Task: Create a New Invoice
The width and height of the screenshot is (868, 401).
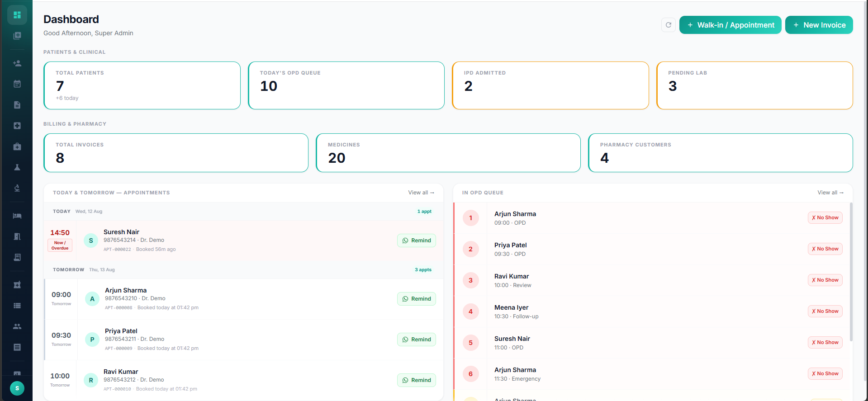Action: [819, 25]
